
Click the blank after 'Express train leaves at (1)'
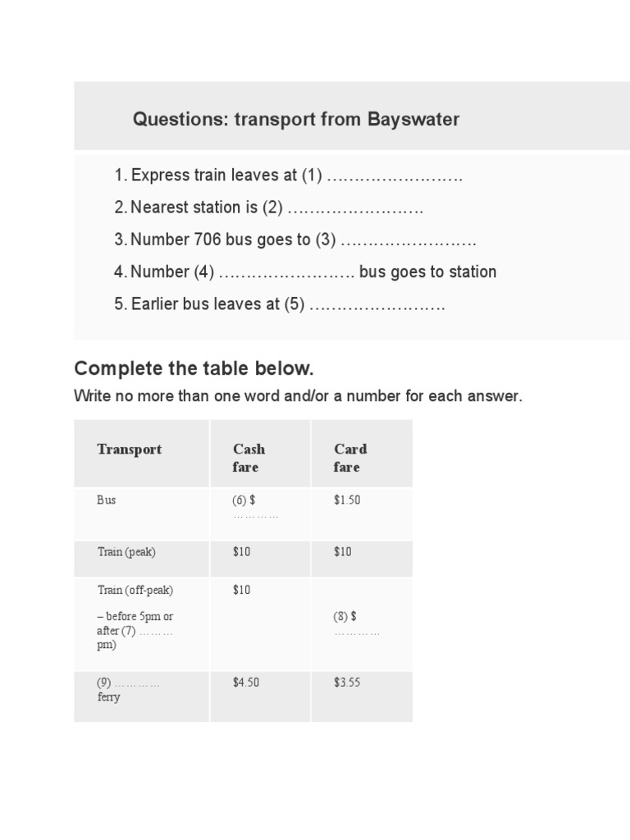[395, 176]
